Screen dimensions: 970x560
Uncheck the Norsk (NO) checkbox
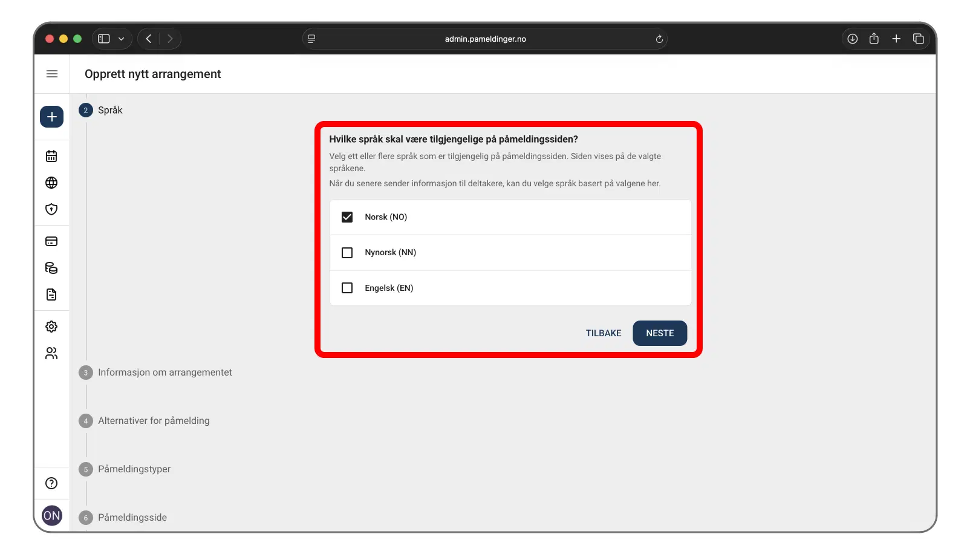click(347, 217)
